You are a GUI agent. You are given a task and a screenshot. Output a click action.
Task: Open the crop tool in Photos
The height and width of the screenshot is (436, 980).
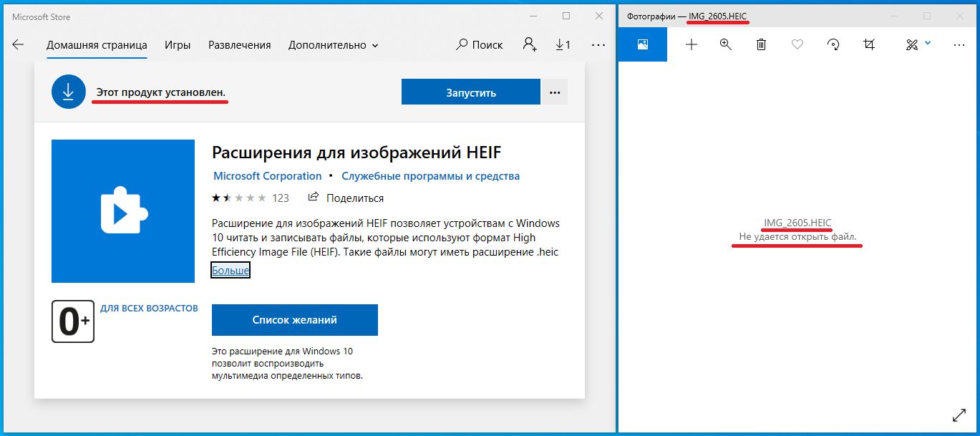point(869,44)
